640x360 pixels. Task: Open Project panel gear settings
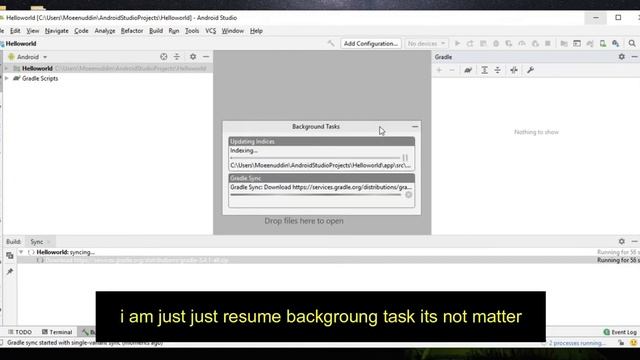tap(193, 57)
